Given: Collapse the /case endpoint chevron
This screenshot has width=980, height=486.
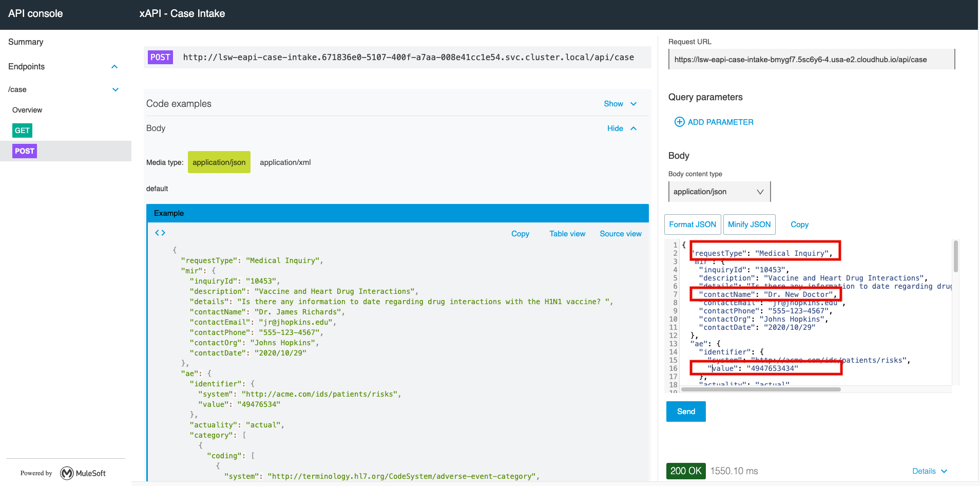Looking at the screenshot, I should pyautogui.click(x=116, y=89).
